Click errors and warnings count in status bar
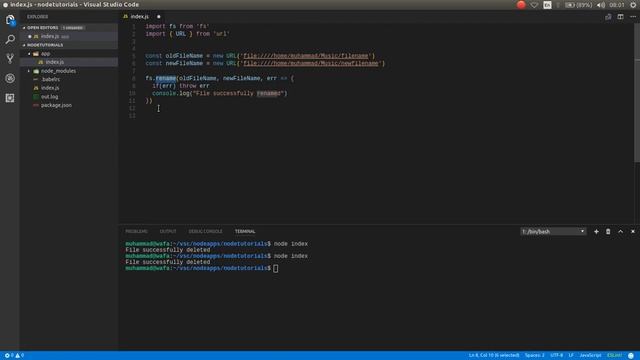This screenshot has height=360, width=640. point(14,356)
